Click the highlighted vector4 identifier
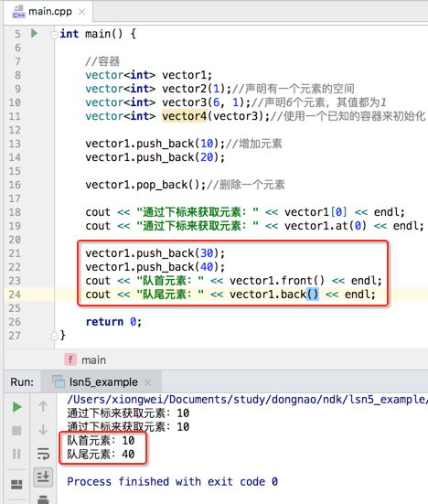 tap(185, 116)
